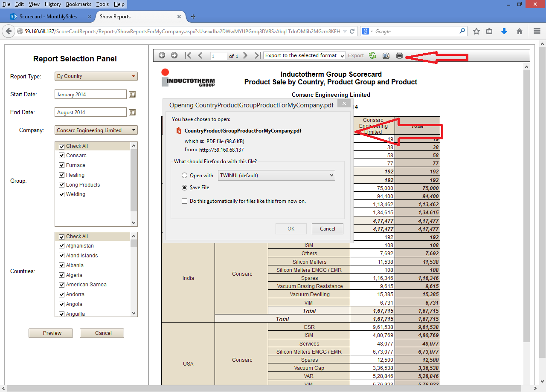Click Cancel in the Report Selection Panel
The image size is (546, 392).
tap(102, 333)
